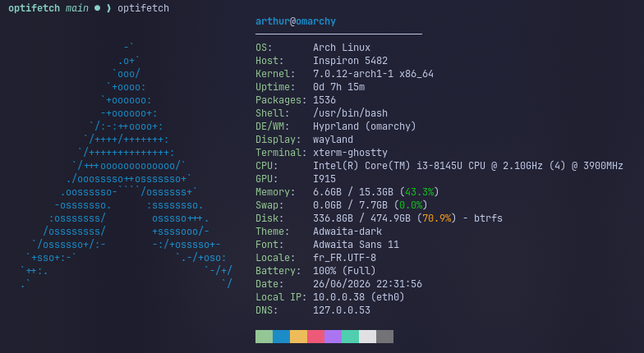Click the gray color swatch
This screenshot has width=644, height=353.
click(x=384, y=337)
